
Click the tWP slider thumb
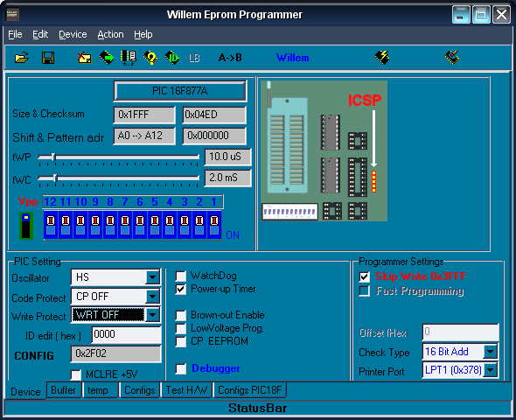[53, 157]
